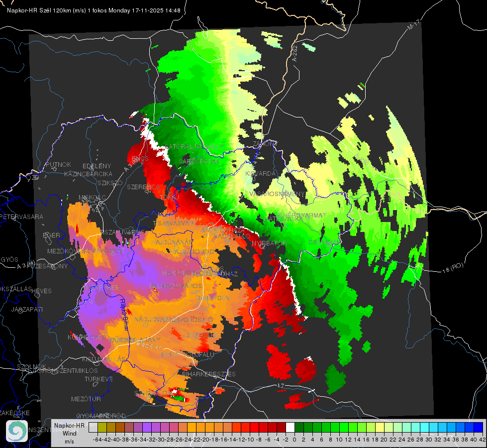Click the spiral weather logo icon
The image size is (487, 448).
pos(17,431)
